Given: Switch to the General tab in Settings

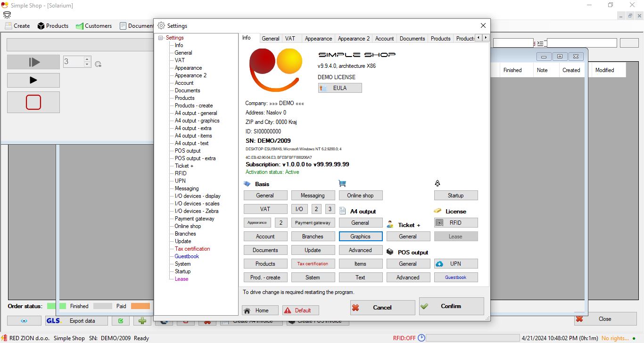Looking at the screenshot, I should click(271, 39).
